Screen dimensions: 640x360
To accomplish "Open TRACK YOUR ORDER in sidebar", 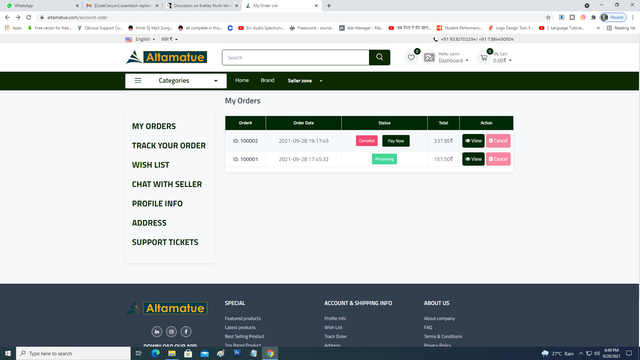I will pyautogui.click(x=169, y=146).
